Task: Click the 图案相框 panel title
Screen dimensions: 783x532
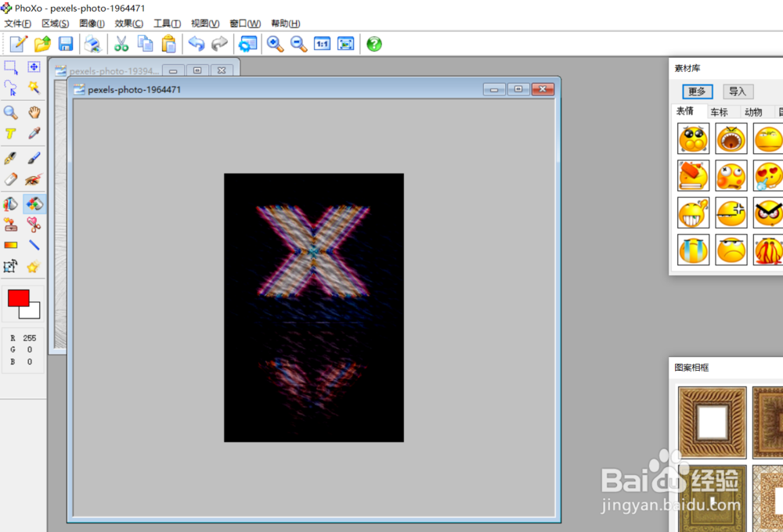Action: (691, 367)
